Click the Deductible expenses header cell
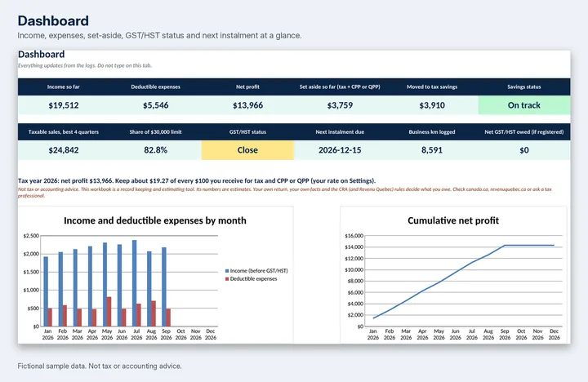Image resolution: width=588 pixels, height=382 pixels. click(x=156, y=87)
